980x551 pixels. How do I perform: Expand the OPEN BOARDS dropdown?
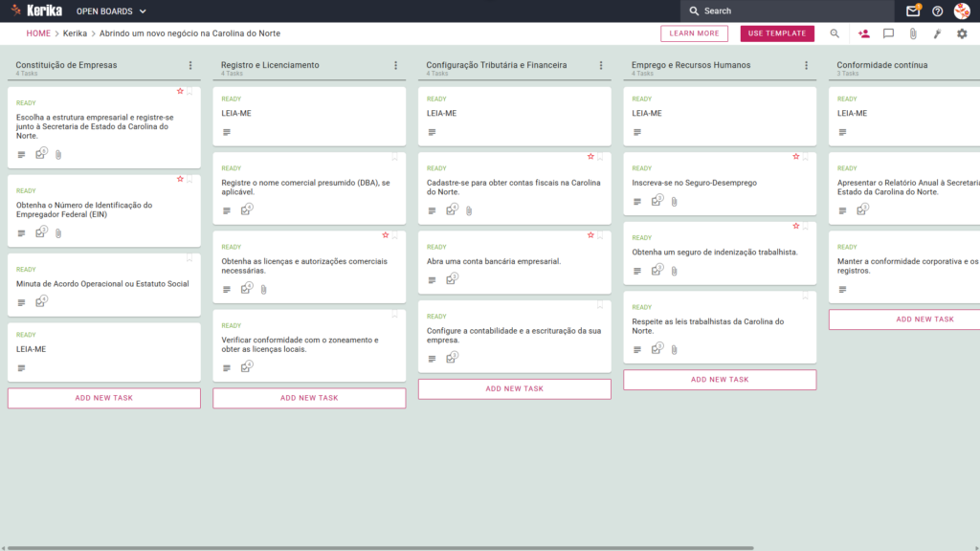click(111, 11)
